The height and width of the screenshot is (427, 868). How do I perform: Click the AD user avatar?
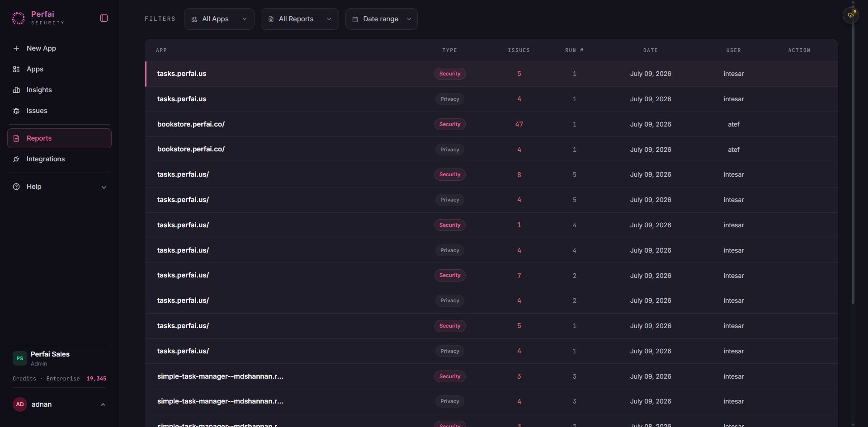click(20, 404)
